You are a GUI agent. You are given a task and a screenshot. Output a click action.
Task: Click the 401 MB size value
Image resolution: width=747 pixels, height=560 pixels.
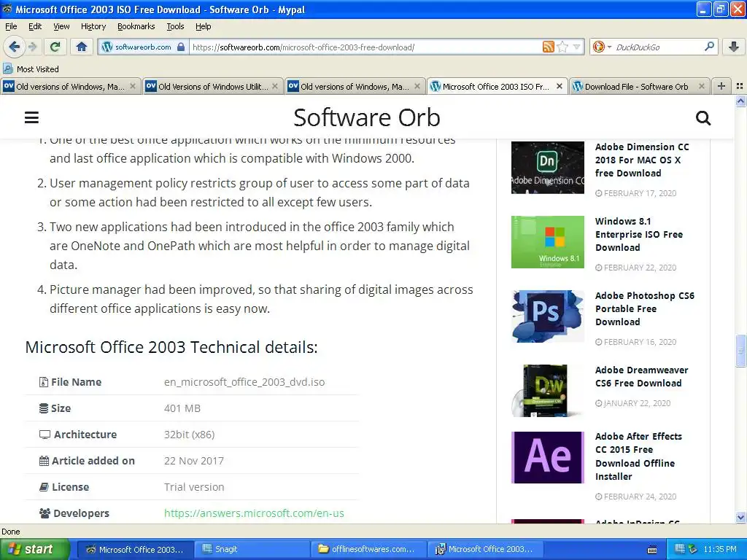click(x=182, y=408)
